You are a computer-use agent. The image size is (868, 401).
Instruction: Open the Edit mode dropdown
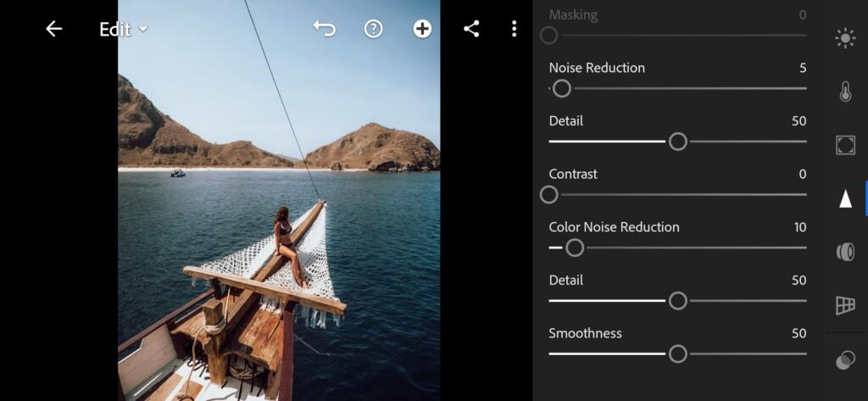[124, 30]
